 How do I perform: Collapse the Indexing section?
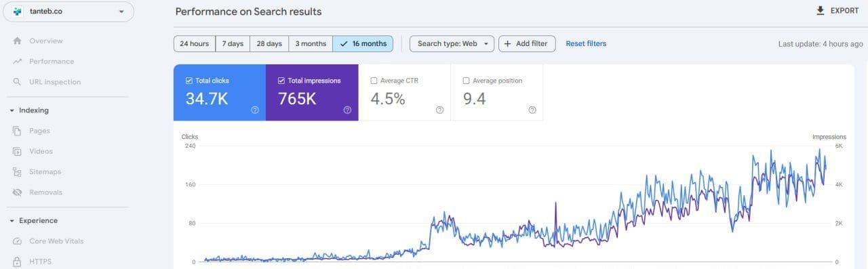(12, 110)
